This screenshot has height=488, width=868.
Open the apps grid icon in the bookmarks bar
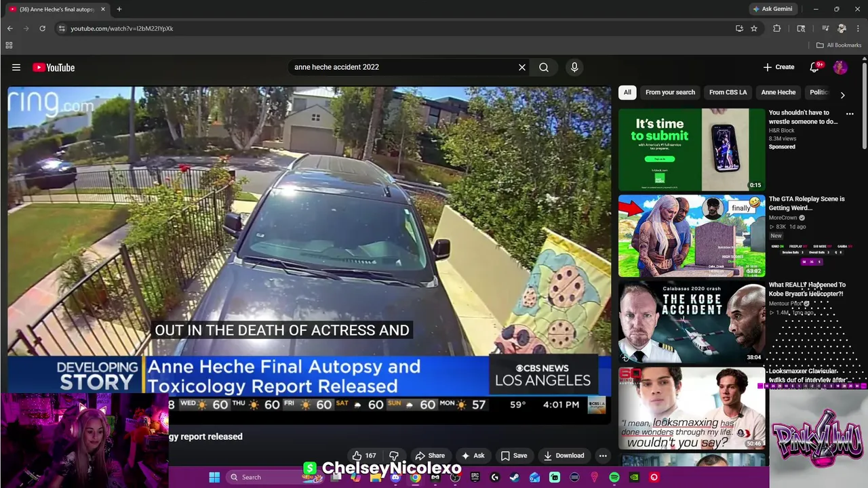pyautogui.click(x=9, y=45)
